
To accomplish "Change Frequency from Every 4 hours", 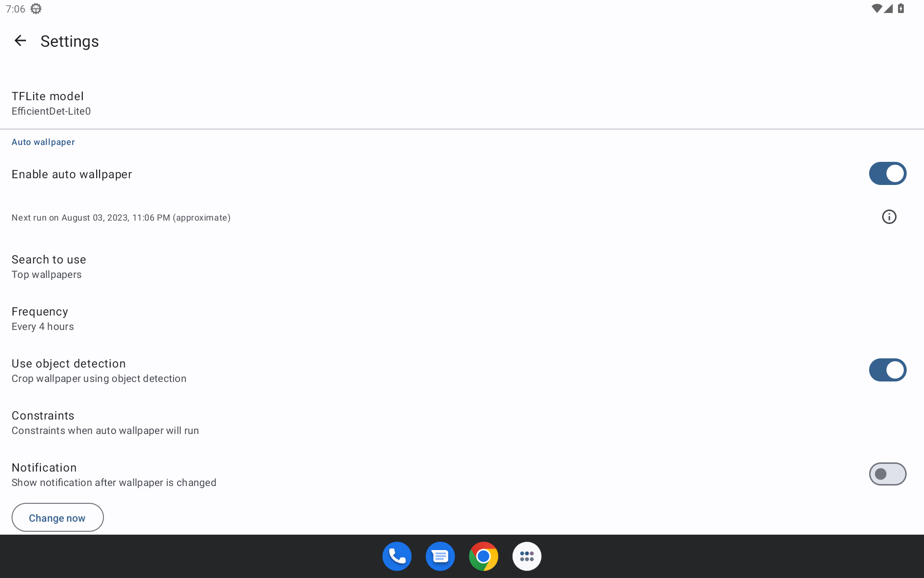I will [x=43, y=318].
